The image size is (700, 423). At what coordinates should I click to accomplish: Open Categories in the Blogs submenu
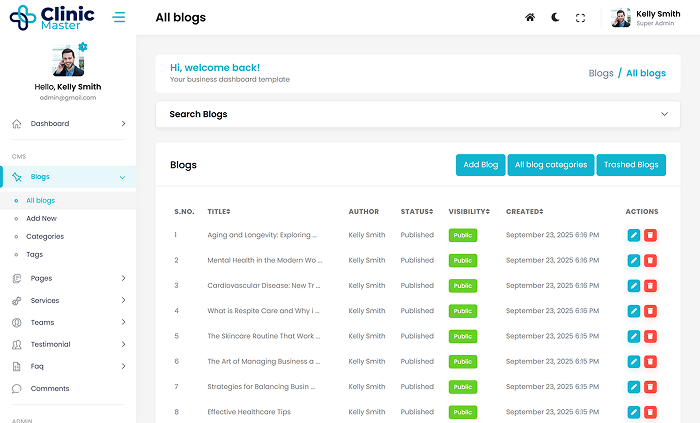[45, 237]
